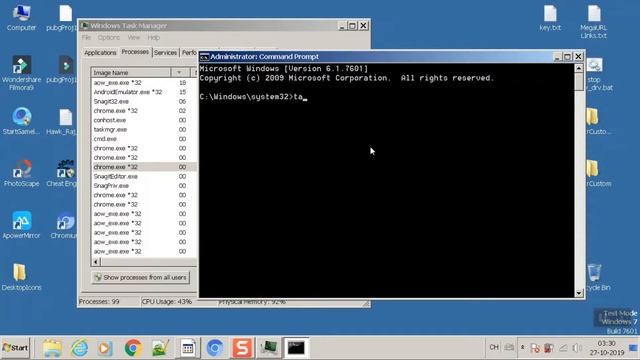Viewport: 640px width, 360px height.
Task: Open the Computer desktop icon
Action: (x=21, y=18)
